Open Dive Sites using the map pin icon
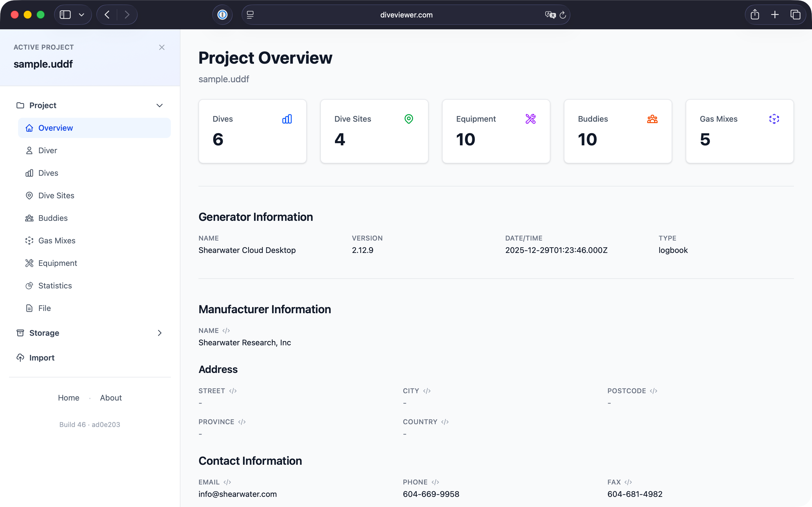 coord(29,195)
